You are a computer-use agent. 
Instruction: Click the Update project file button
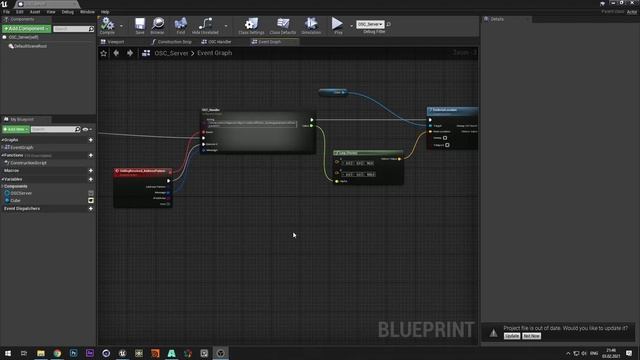pyautogui.click(x=512, y=336)
